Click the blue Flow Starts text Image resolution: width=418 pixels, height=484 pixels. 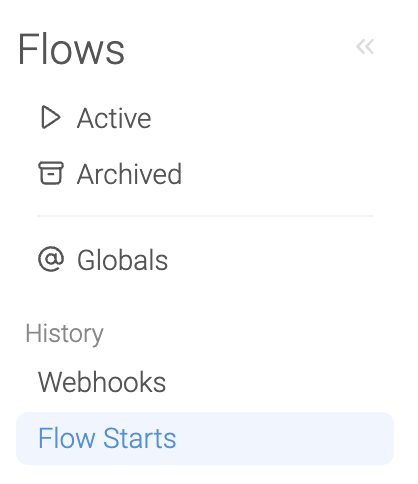point(107,438)
